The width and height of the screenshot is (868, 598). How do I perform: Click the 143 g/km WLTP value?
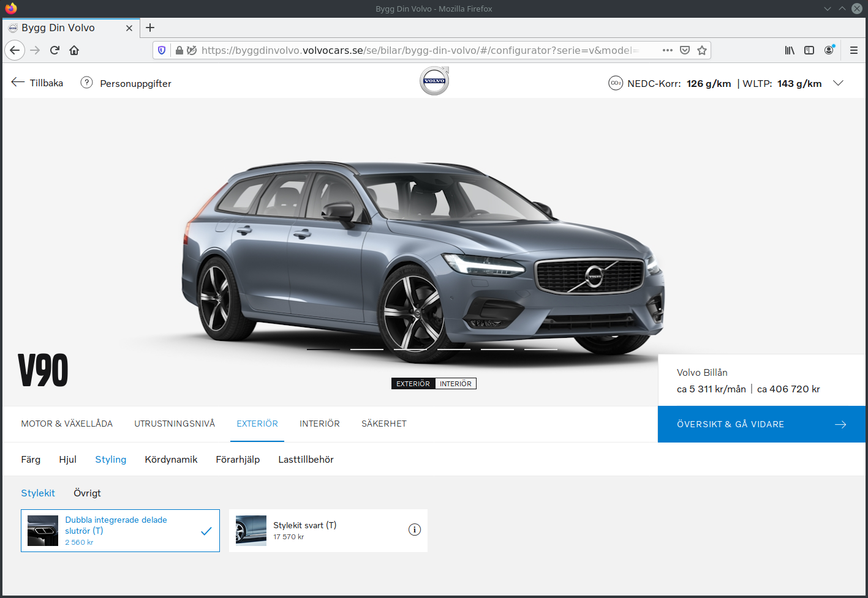click(799, 84)
